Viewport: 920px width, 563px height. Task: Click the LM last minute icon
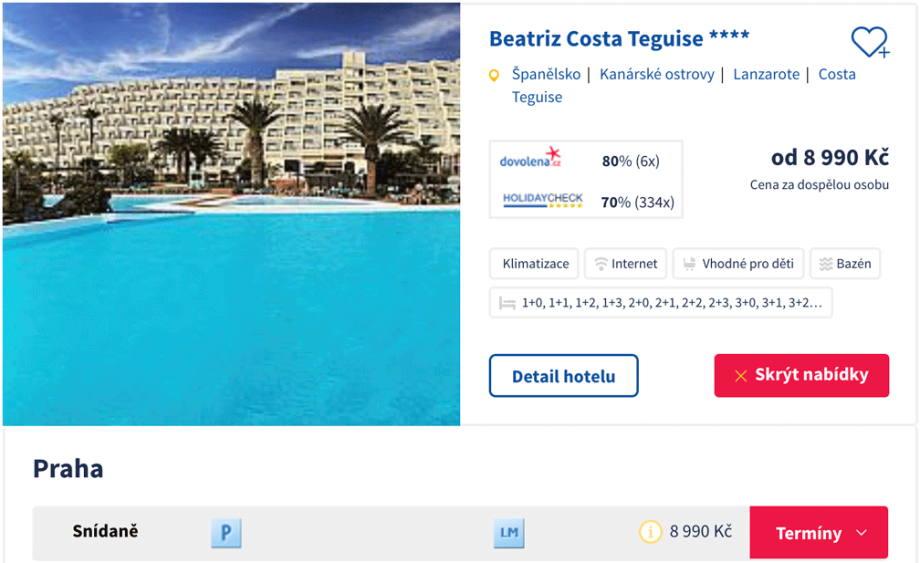click(509, 533)
